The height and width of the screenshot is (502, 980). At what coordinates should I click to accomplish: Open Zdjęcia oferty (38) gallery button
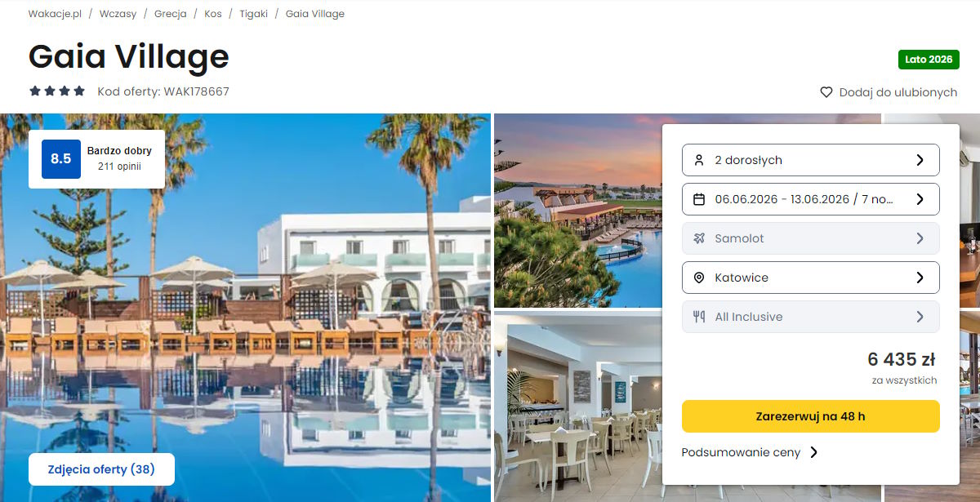click(x=101, y=469)
